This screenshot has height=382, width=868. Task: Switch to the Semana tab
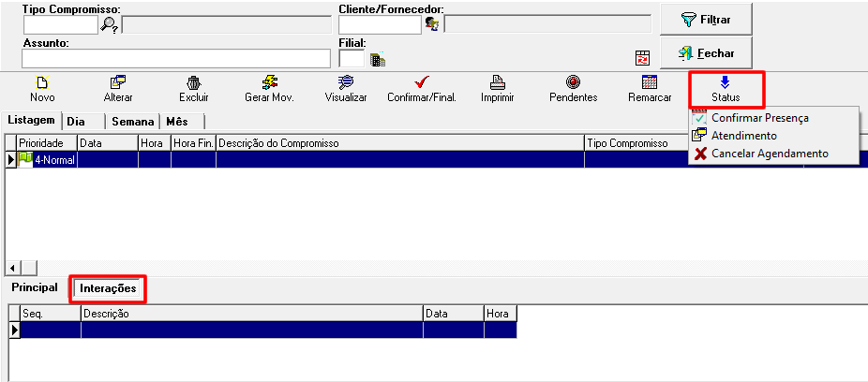[132, 122]
